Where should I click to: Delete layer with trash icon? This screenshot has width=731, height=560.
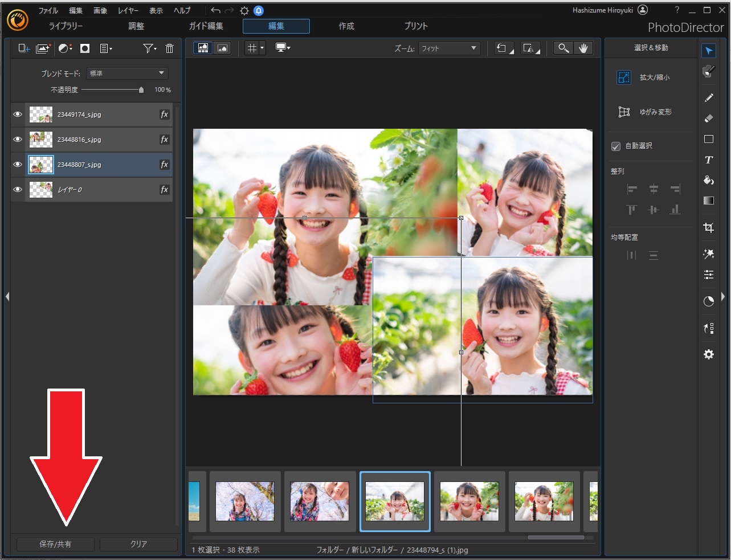169,48
